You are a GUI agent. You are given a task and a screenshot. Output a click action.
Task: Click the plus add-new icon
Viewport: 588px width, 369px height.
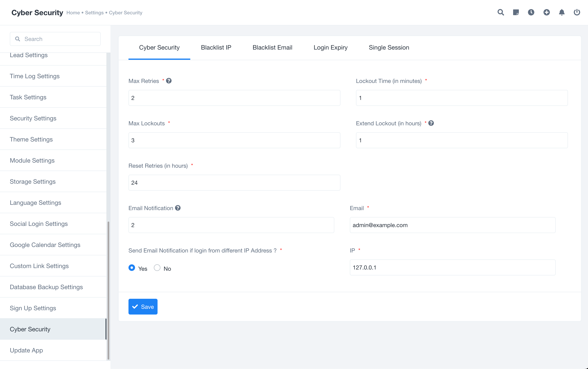pos(546,12)
